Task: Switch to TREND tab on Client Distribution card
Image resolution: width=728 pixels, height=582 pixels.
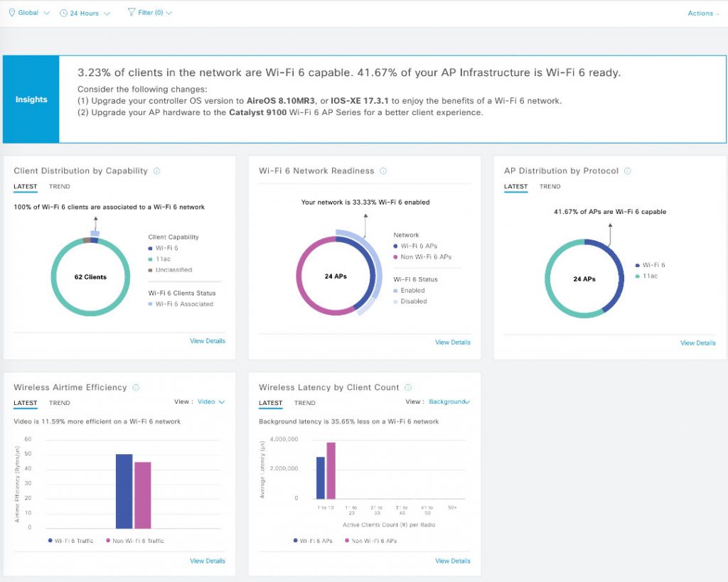Action: [60, 186]
